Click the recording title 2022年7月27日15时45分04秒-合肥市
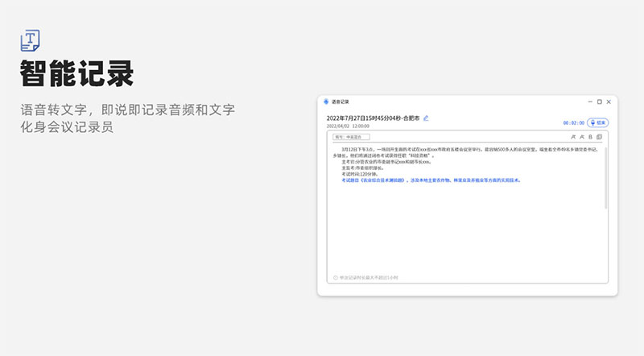644x356 pixels. coord(373,118)
